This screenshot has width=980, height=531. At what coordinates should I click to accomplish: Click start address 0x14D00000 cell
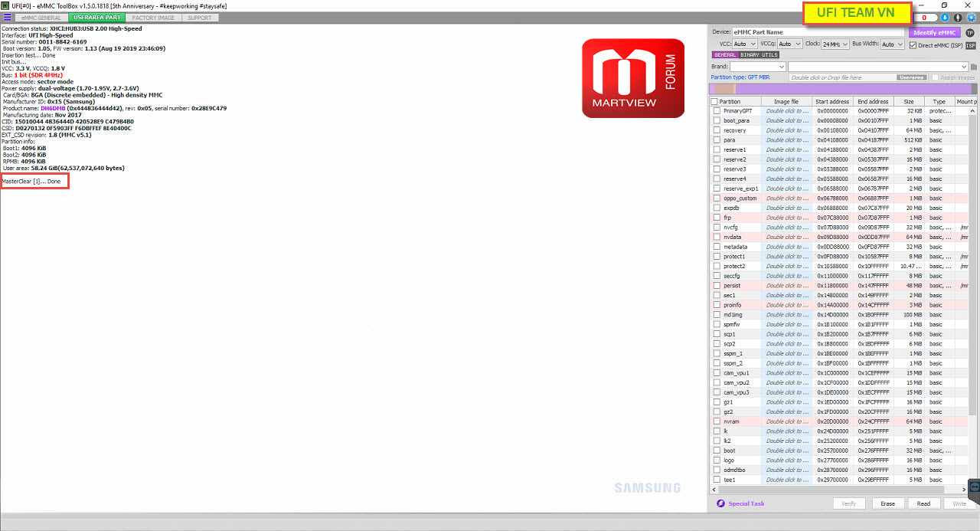pyautogui.click(x=833, y=314)
